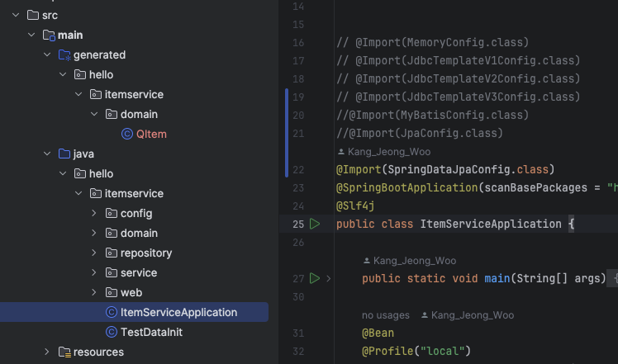Screen dimensions: 618x364
Task: Click the TestDataInit class icon
Action: point(112,332)
